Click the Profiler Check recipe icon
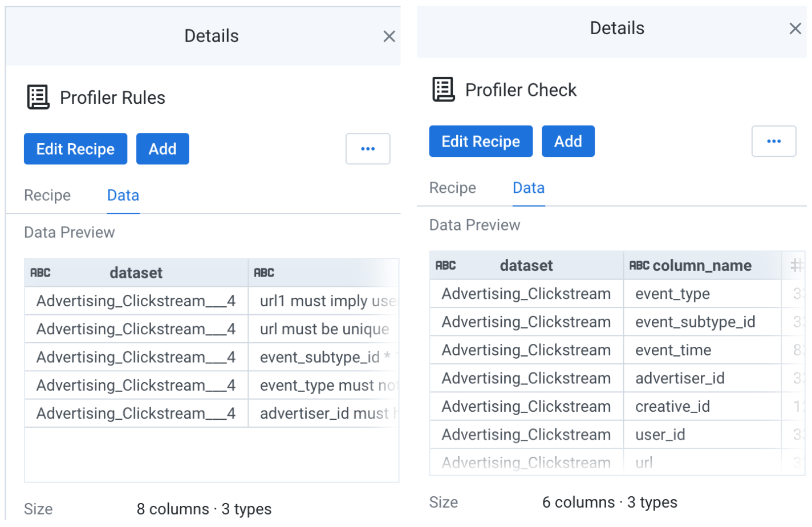 tap(442, 90)
